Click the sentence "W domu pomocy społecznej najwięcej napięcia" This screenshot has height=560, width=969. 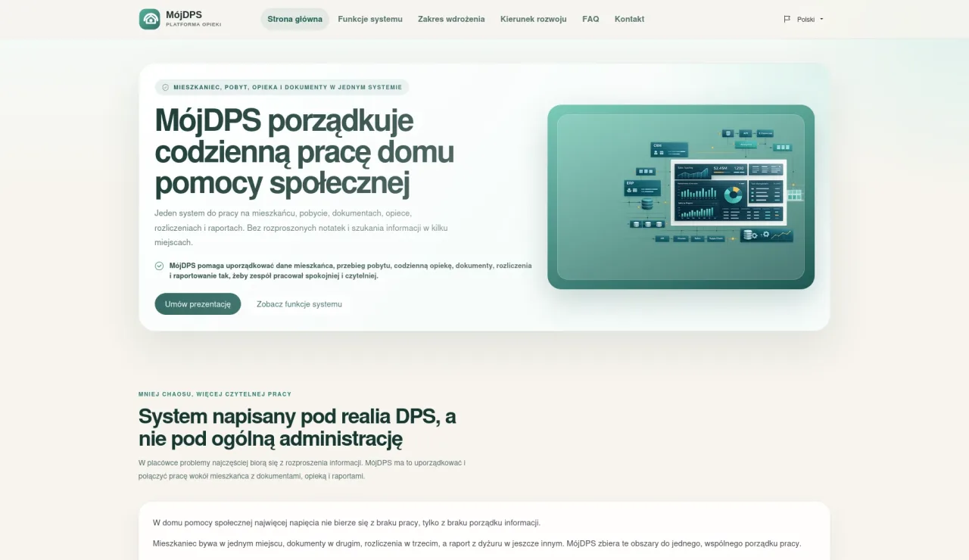pyautogui.click(x=347, y=523)
